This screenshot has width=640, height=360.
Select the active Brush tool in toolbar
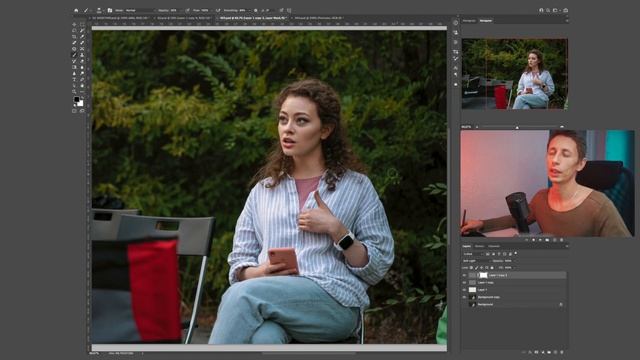tap(74, 55)
